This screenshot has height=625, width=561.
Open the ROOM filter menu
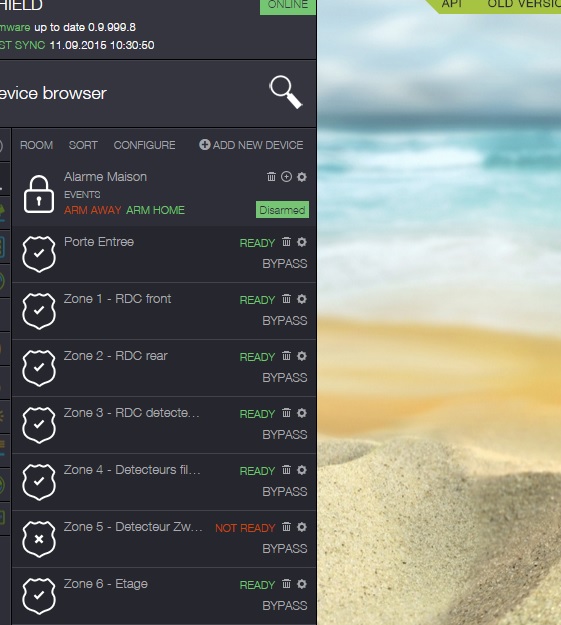point(36,145)
